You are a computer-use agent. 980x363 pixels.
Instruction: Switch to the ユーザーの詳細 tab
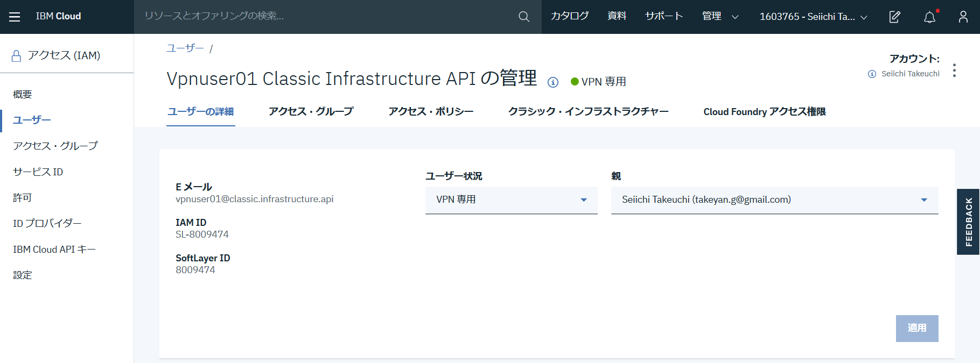(200, 112)
